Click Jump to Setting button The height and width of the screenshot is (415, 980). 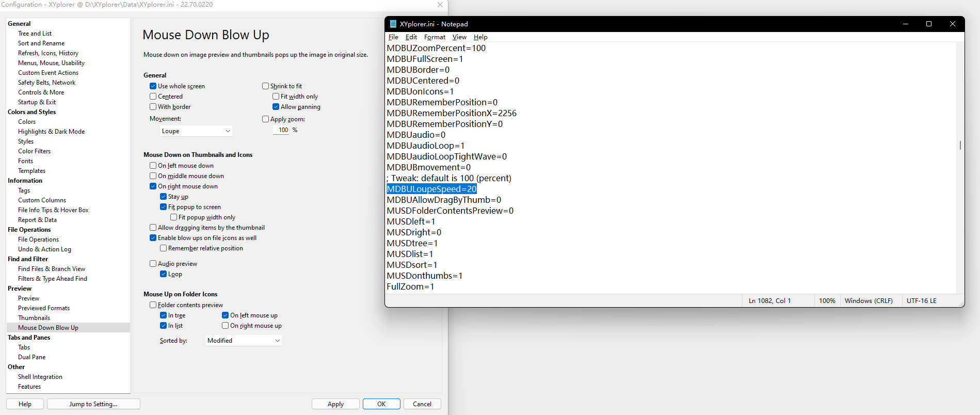[93, 404]
